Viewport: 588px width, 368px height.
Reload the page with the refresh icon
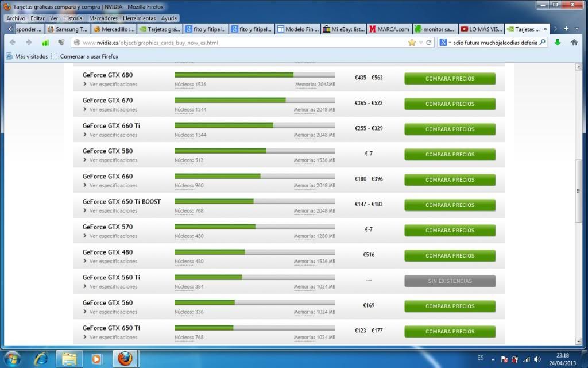tap(428, 43)
